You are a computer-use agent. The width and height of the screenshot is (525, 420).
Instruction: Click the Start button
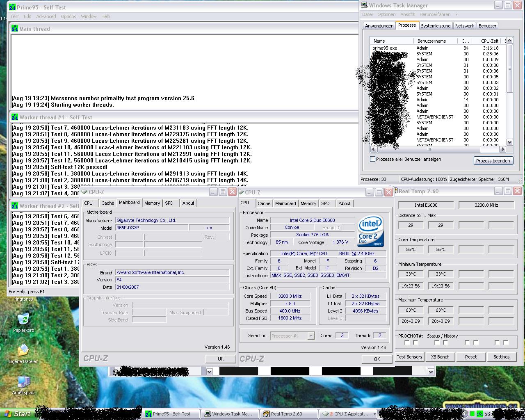17,414
